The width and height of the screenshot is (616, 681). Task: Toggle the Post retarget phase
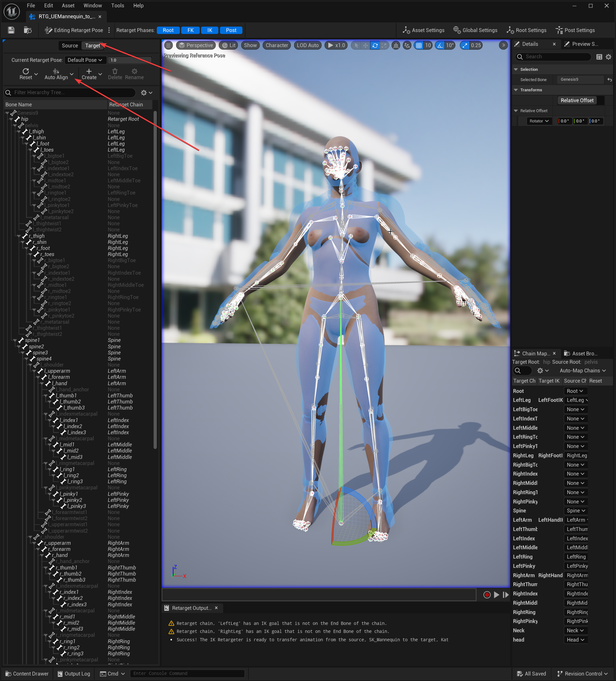[x=231, y=30]
